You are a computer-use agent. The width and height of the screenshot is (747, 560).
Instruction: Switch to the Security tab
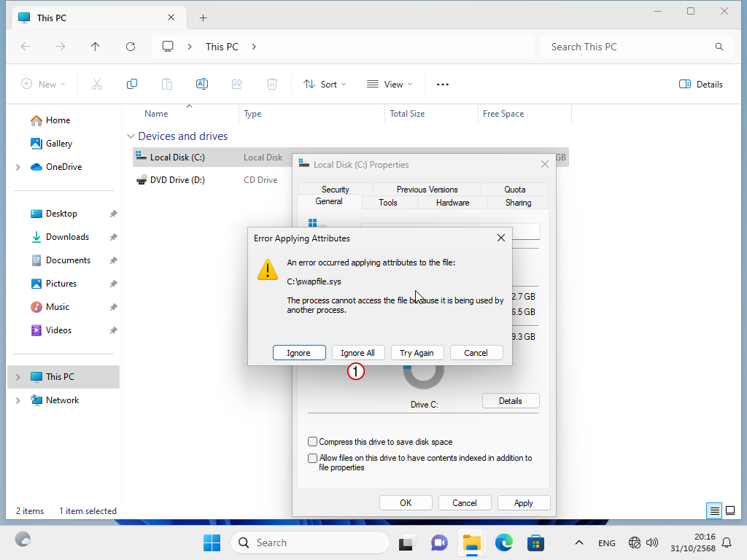click(336, 190)
